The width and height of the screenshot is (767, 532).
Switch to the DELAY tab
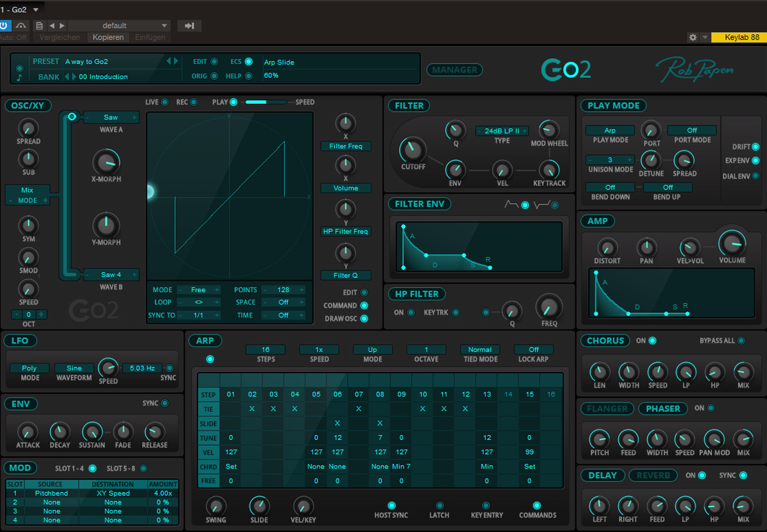click(x=602, y=475)
